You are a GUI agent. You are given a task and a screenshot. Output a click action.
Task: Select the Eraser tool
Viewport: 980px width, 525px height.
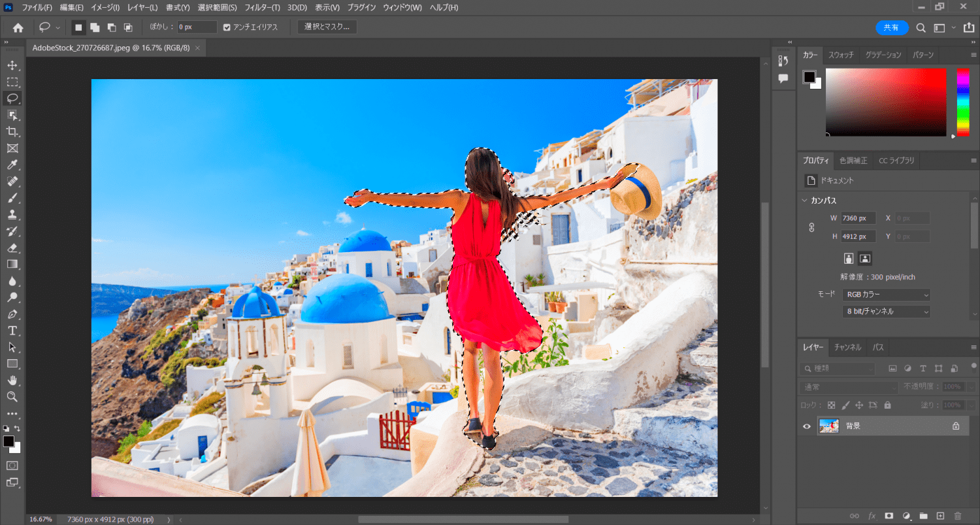point(12,247)
